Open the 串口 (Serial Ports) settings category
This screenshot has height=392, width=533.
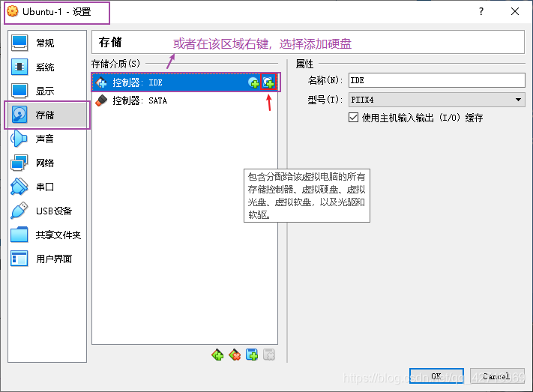pos(47,187)
